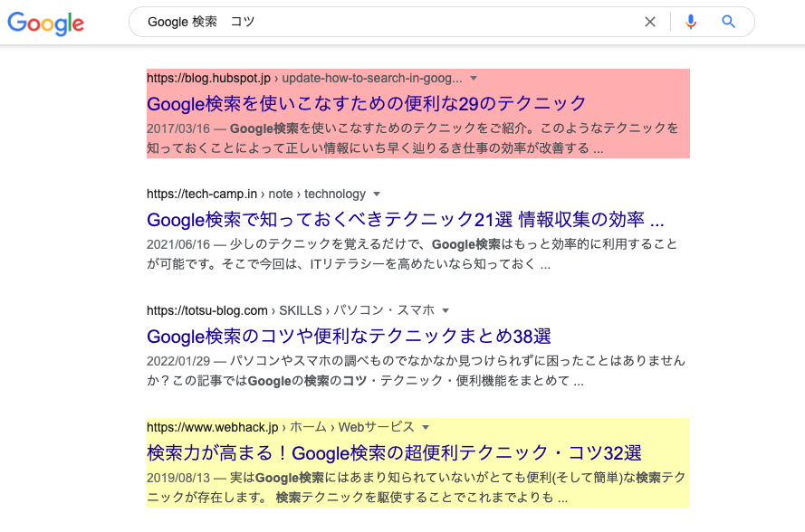Open the dropdown arrow next to tech-camp.in

[x=377, y=194]
